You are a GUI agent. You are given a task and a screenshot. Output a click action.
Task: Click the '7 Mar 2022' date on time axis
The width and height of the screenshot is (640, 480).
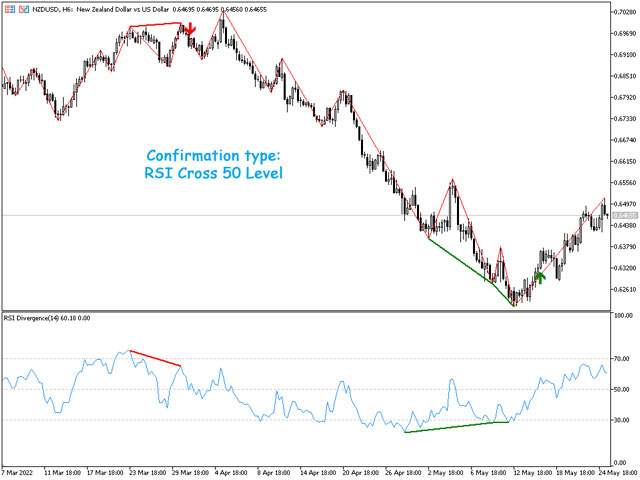point(20,472)
